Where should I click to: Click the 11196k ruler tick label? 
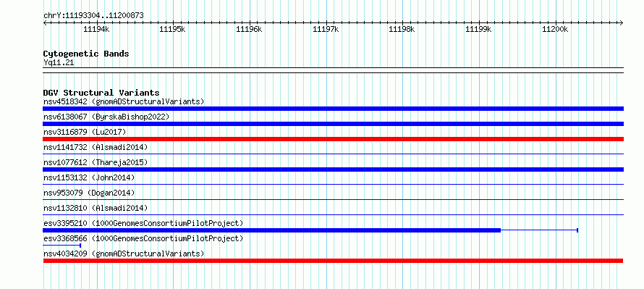coord(250,29)
